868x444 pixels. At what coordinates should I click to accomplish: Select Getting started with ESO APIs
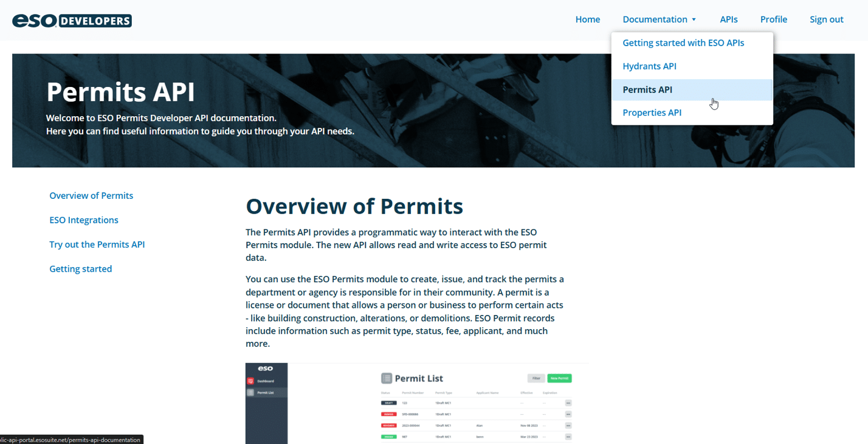pyautogui.click(x=683, y=43)
